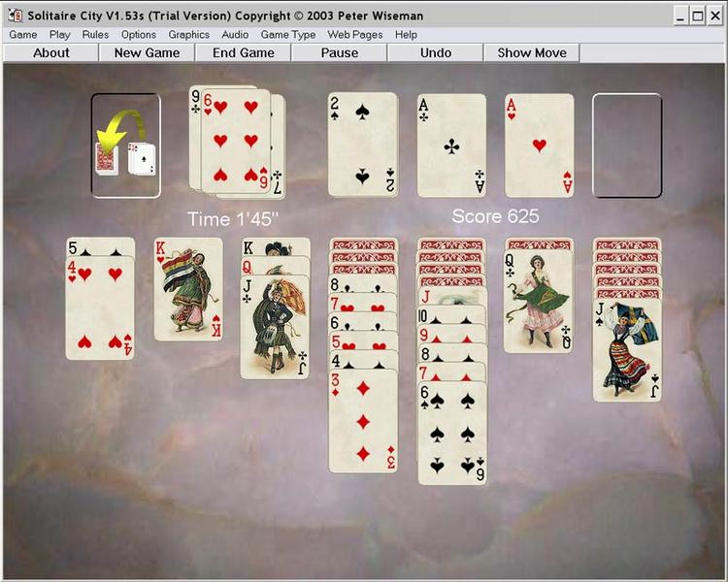Open the Options menu

pos(139,35)
